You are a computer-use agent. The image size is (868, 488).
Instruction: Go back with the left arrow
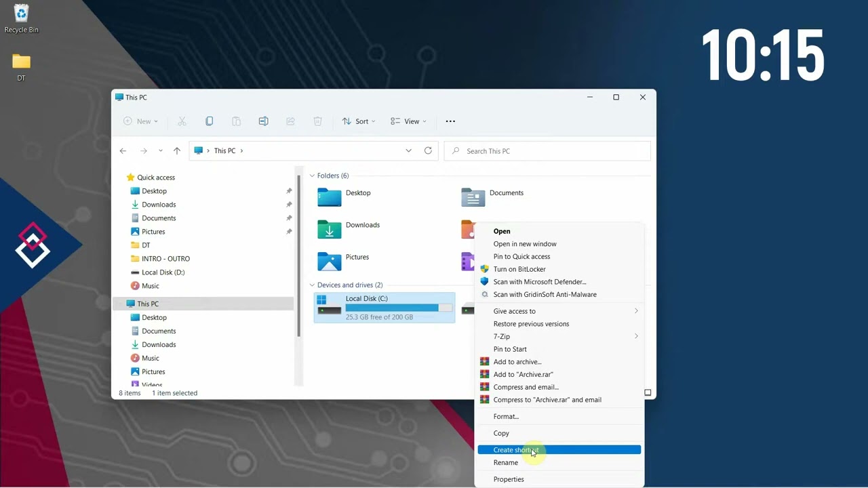(123, 150)
